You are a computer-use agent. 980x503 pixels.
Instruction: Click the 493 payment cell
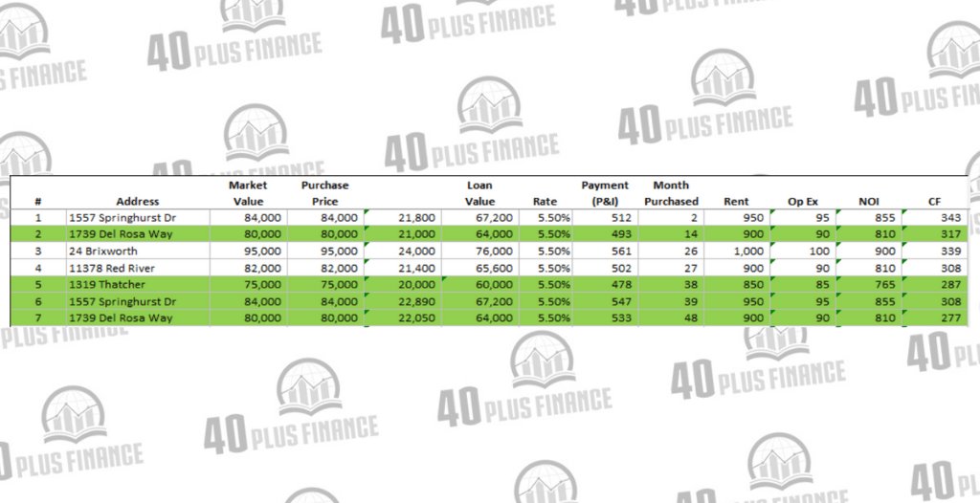click(x=605, y=234)
